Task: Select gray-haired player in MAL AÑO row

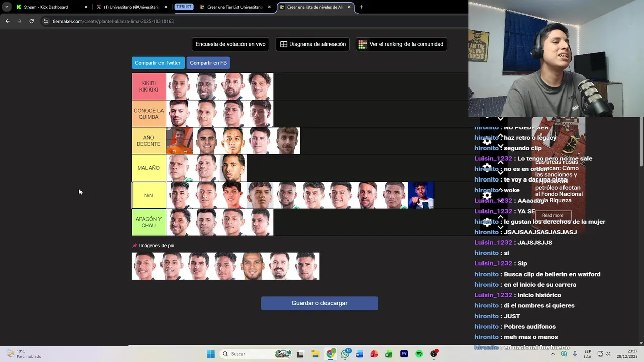Action: point(179,168)
